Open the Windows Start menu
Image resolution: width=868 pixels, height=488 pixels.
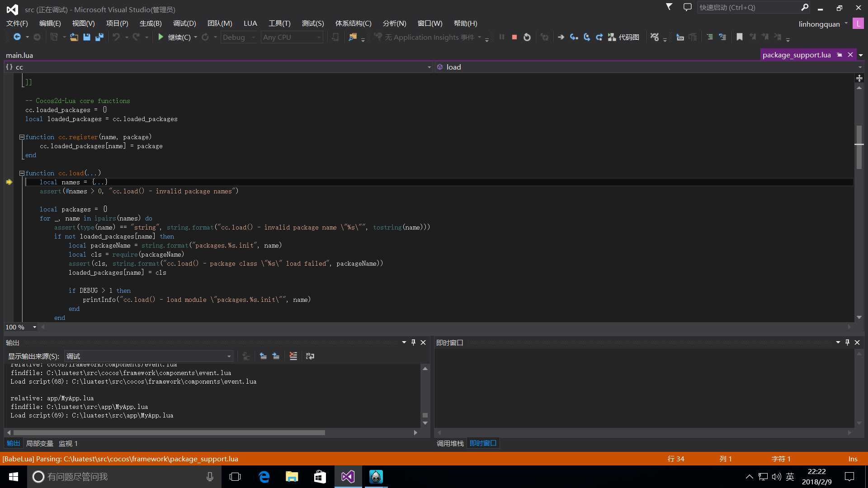pos(14,477)
